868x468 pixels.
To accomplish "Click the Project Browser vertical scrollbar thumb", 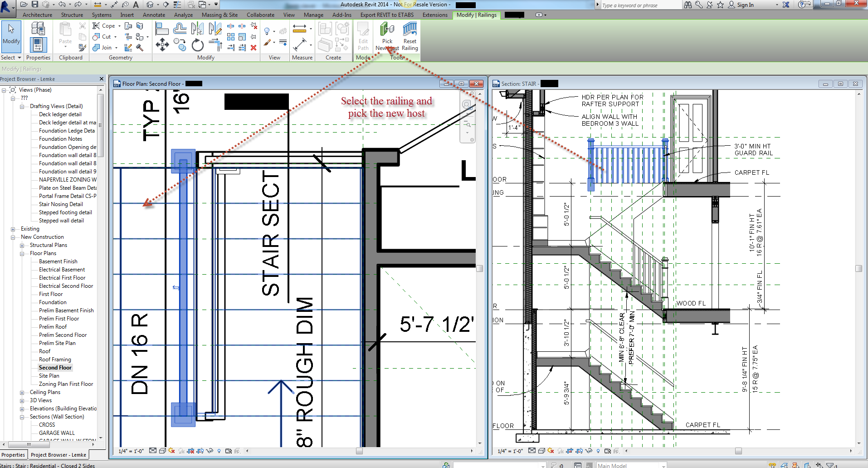I will 101,126.
